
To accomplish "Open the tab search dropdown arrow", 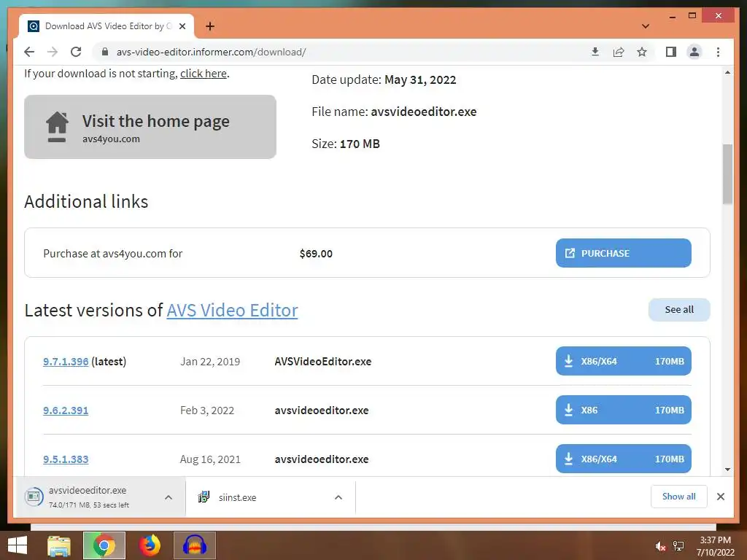I will (x=646, y=26).
